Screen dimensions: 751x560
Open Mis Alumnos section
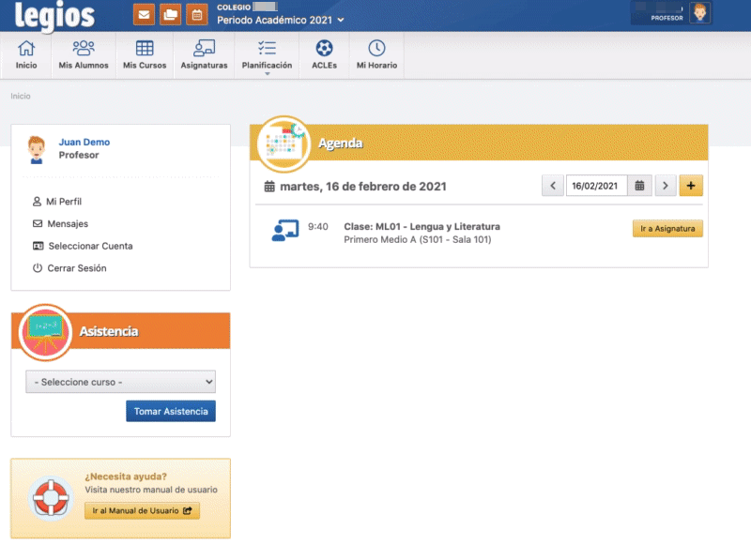(x=84, y=54)
